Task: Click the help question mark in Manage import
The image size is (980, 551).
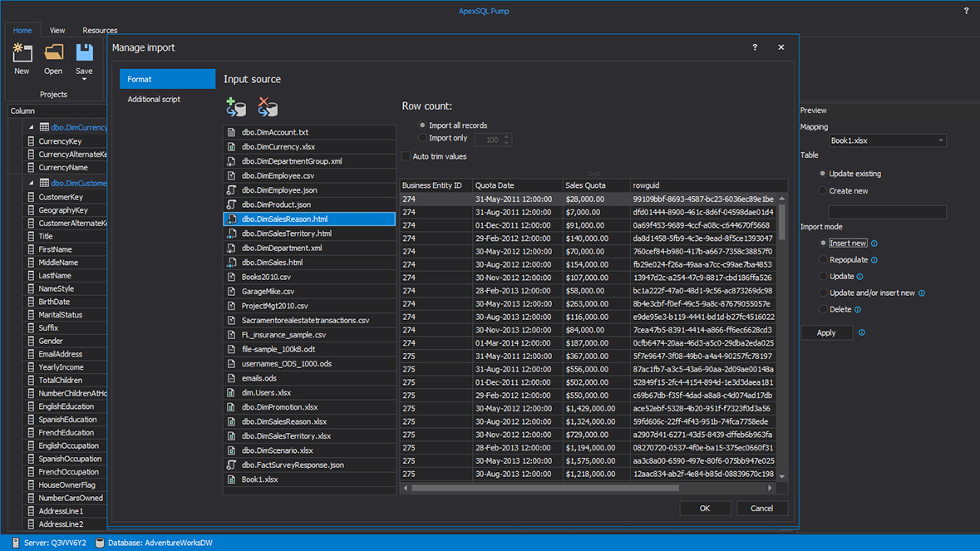Action: tap(754, 47)
